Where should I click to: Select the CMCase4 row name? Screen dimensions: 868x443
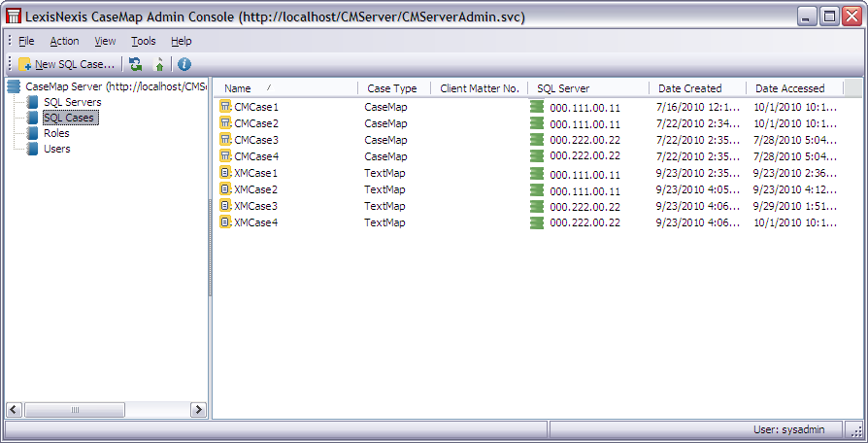click(x=256, y=156)
